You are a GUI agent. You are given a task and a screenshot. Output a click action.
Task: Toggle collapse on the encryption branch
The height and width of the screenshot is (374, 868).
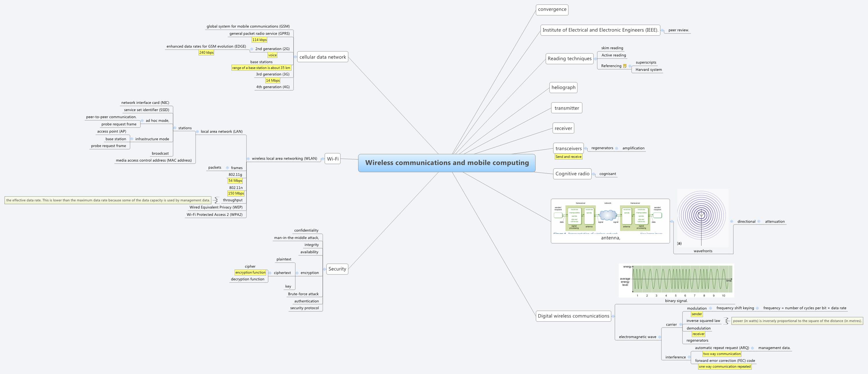click(x=297, y=273)
